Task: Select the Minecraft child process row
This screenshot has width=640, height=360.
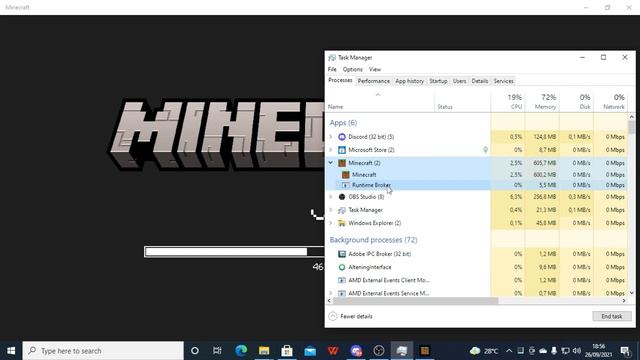Action: point(477,174)
